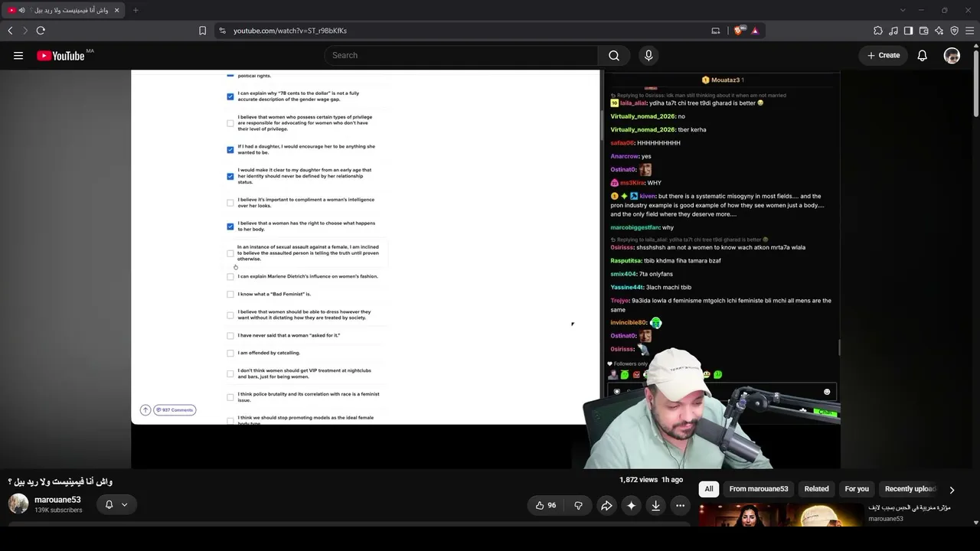Show more filter chips with the right arrow
This screenshot has height=551, width=980.
pos(952,490)
